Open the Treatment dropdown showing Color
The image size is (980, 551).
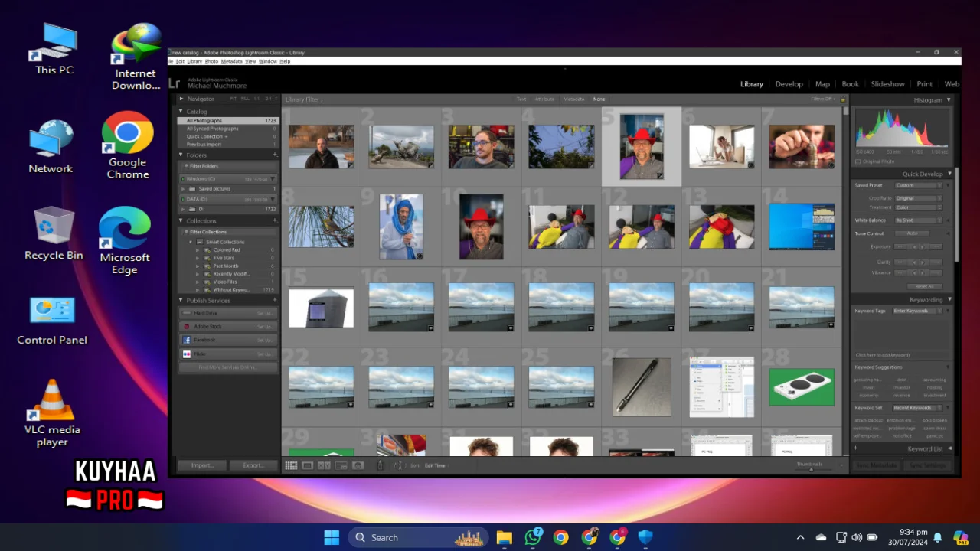click(918, 207)
